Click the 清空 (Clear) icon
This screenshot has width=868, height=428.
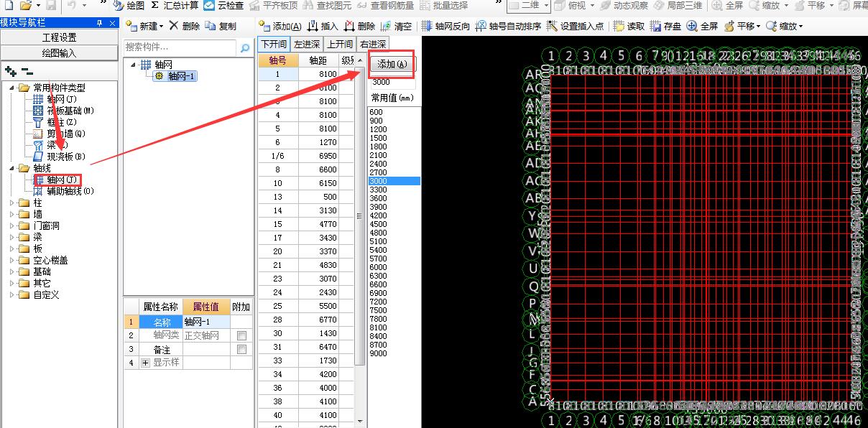pyautogui.click(x=386, y=27)
